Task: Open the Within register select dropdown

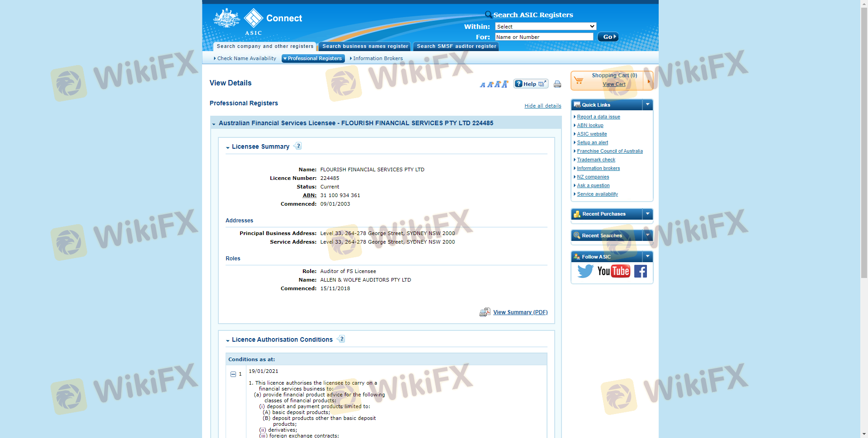Action: [x=546, y=26]
